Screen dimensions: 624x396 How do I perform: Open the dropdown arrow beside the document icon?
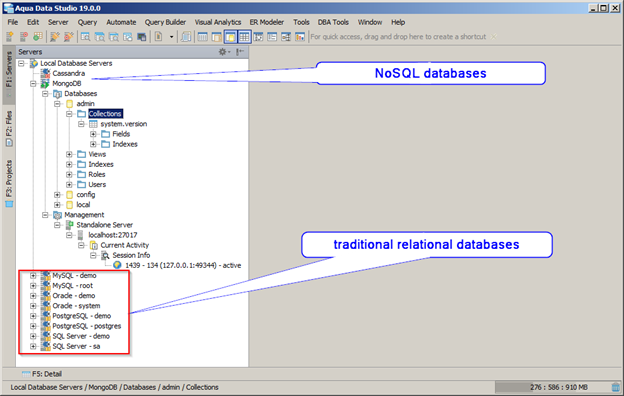tap(172, 37)
